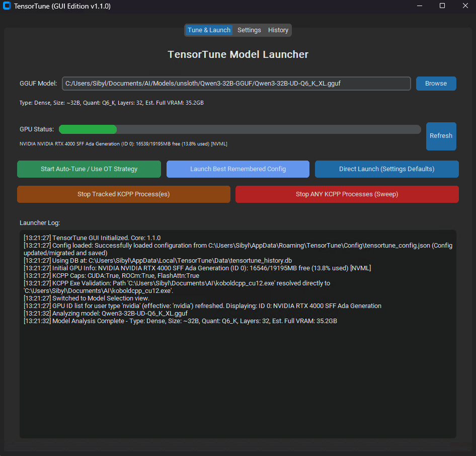Screen dimensions: 476x456
Task: Click log line 'KCPP Exe Validation: Path'
Action: [x=177, y=287]
